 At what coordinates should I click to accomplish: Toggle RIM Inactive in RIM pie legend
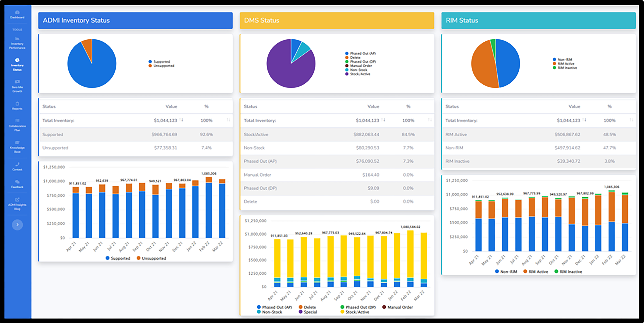[x=565, y=68]
